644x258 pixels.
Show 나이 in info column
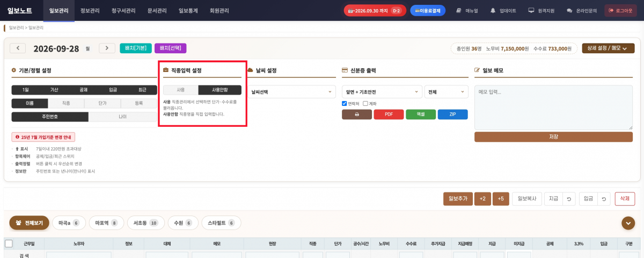click(x=123, y=117)
